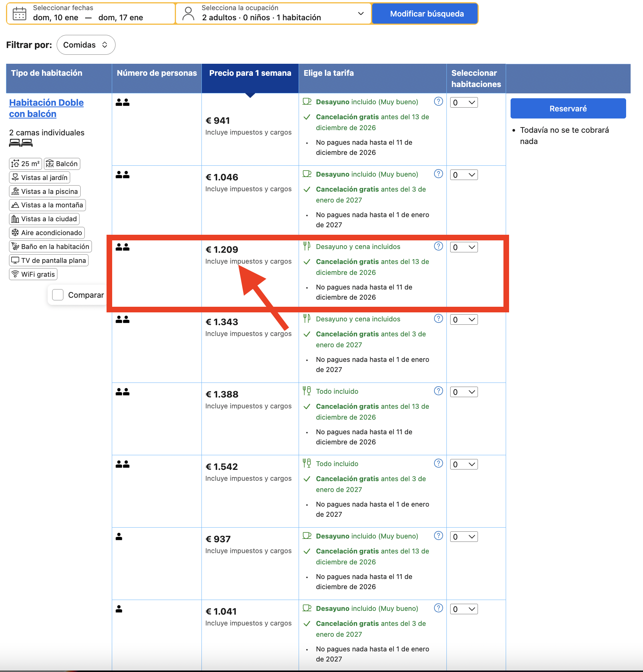643x672 pixels.
Task: Click the calendar icon for date selection
Action: click(20, 14)
